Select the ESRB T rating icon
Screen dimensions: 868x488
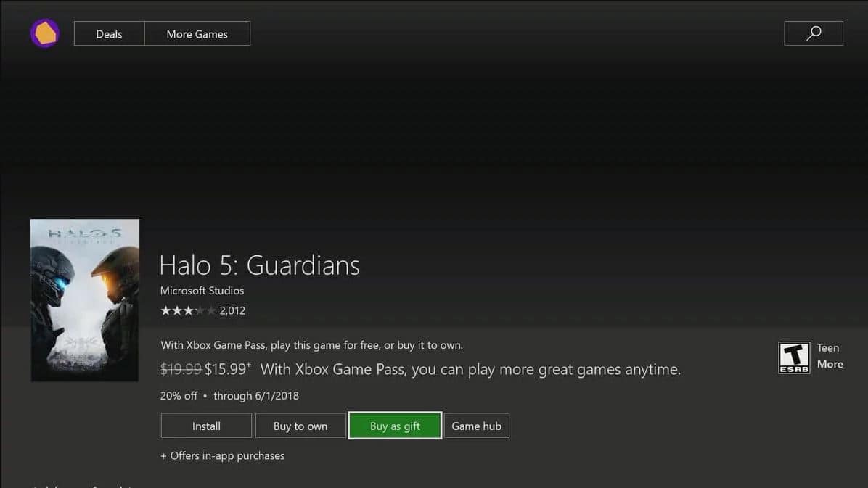point(794,357)
